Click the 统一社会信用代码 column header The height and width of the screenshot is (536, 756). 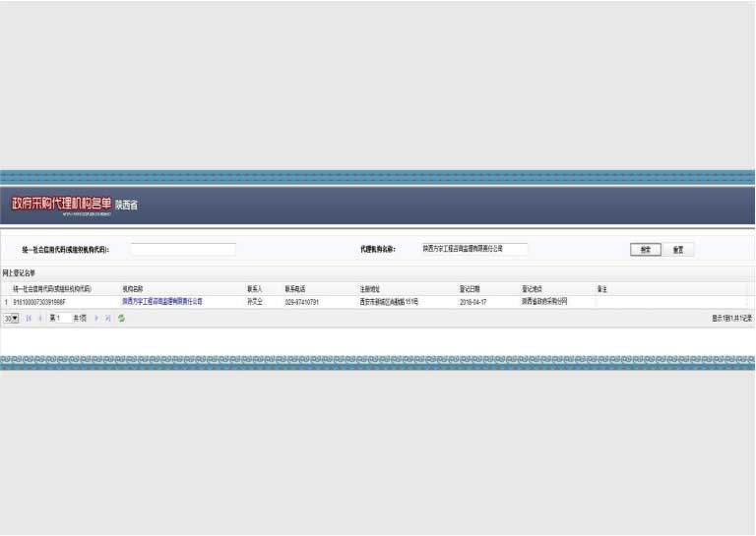coord(51,289)
